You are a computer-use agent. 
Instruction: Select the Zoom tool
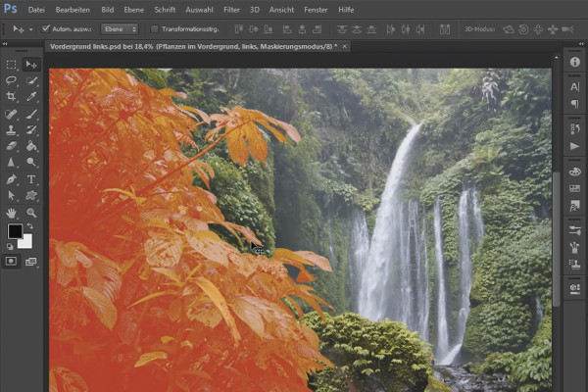31,213
